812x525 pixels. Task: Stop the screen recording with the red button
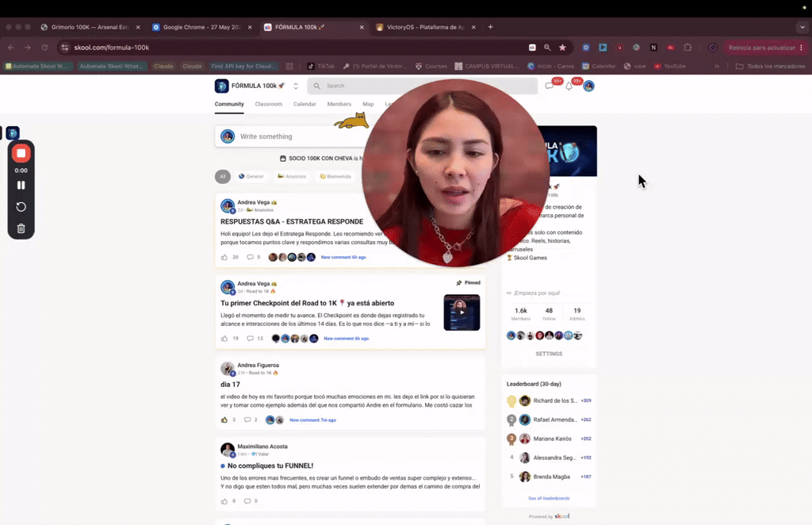(x=21, y=153)
